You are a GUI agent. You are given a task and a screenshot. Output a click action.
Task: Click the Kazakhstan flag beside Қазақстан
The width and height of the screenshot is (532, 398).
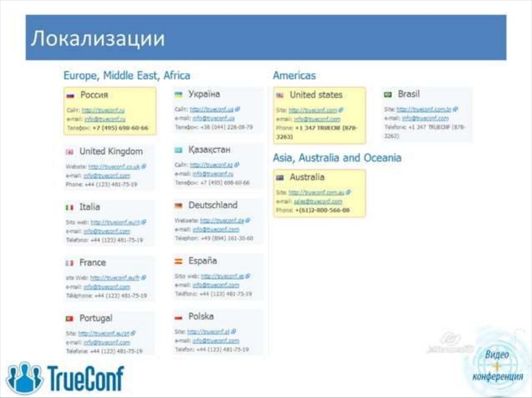pos(179,150)
